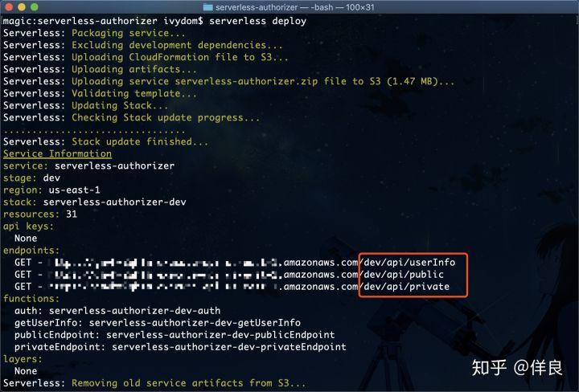Screen dimensions: 579x392
Task: Click the 'layers:' label
Action: click(x=23, y=360)
